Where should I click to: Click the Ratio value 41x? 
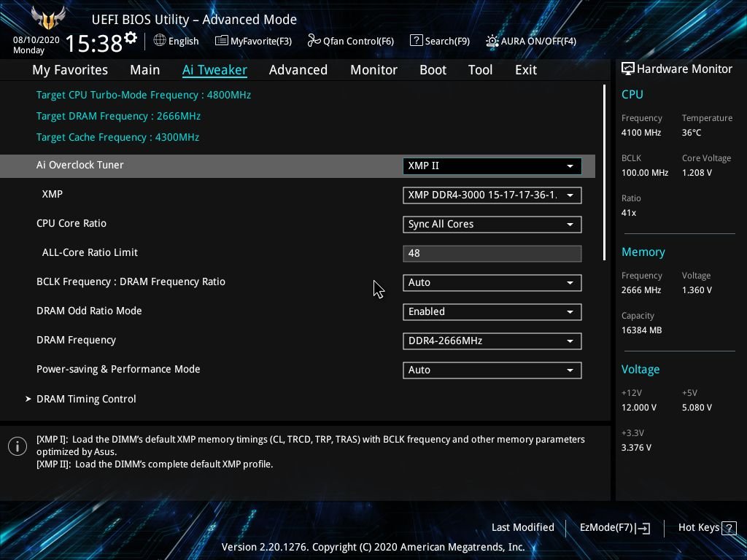629,213
